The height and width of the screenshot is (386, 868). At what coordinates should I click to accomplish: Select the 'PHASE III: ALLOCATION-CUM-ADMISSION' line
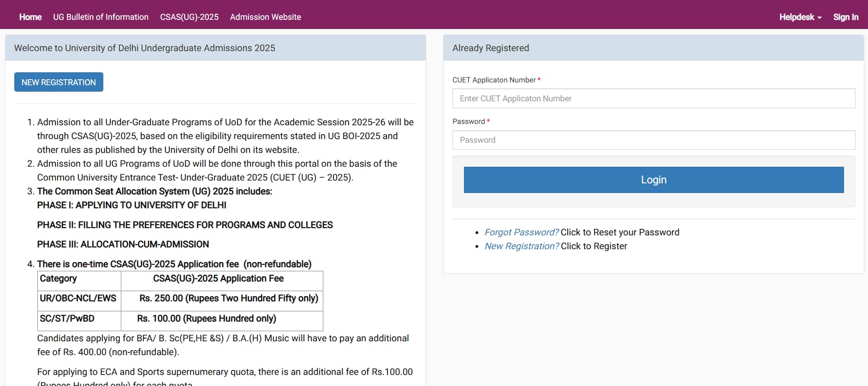click(123, 244)
